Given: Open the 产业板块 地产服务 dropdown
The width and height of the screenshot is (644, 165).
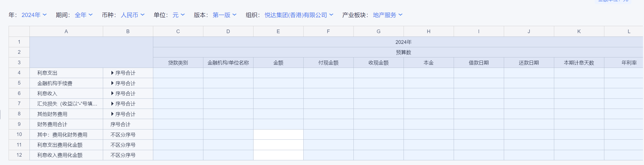Looking at the screenshot, I should (x=388, y=15).
